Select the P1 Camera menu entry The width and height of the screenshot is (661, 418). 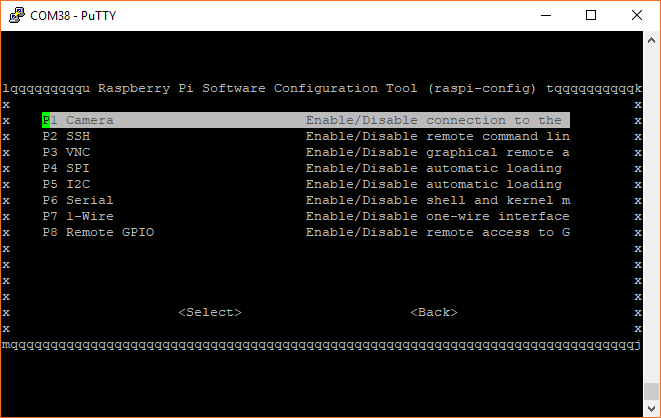[306, 120]
